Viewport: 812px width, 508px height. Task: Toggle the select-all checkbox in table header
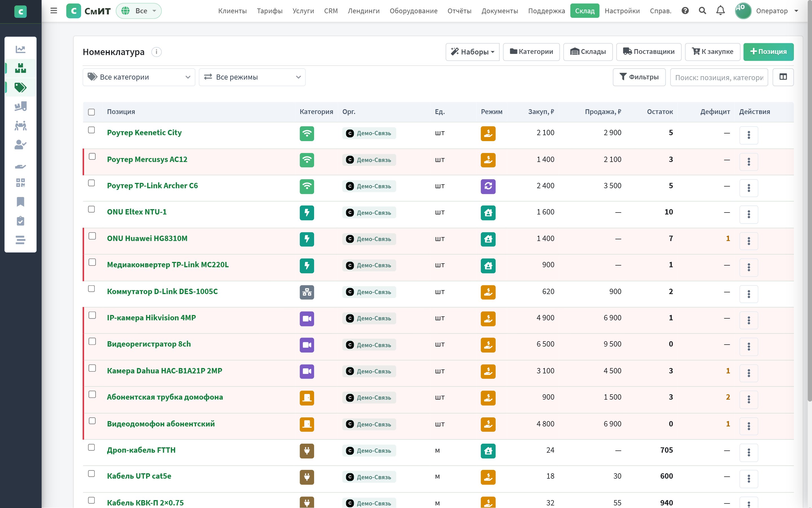[91, 112]
